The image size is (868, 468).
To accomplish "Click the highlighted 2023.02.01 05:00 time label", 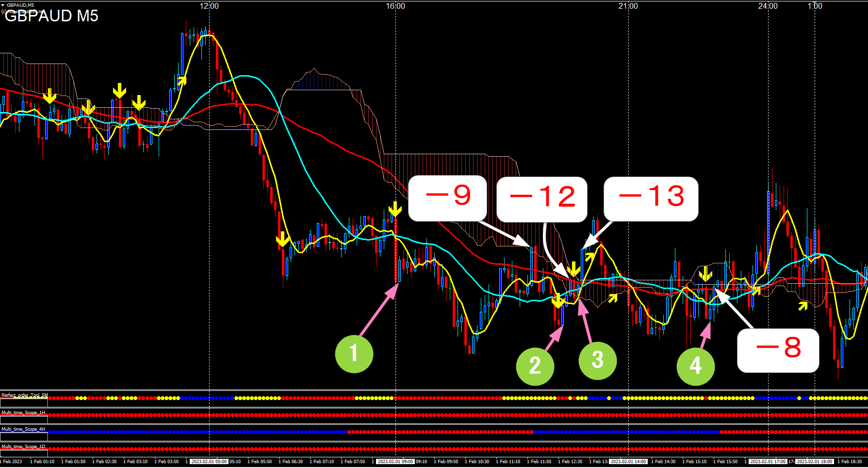I will click(x=209, y=462).
